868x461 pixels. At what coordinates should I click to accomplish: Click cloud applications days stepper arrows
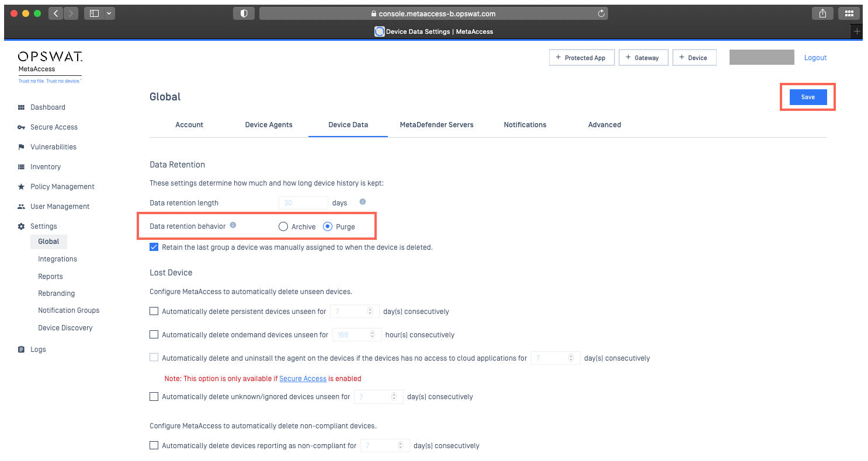coord(571,358)
